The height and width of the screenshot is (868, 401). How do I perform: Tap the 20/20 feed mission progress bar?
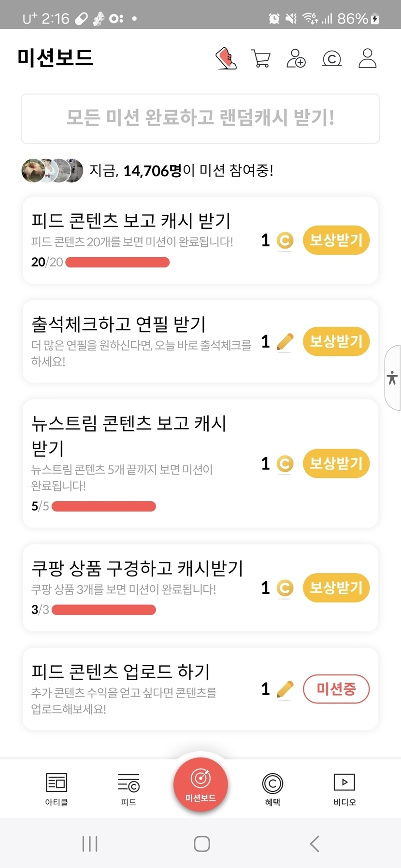point(117,262)
